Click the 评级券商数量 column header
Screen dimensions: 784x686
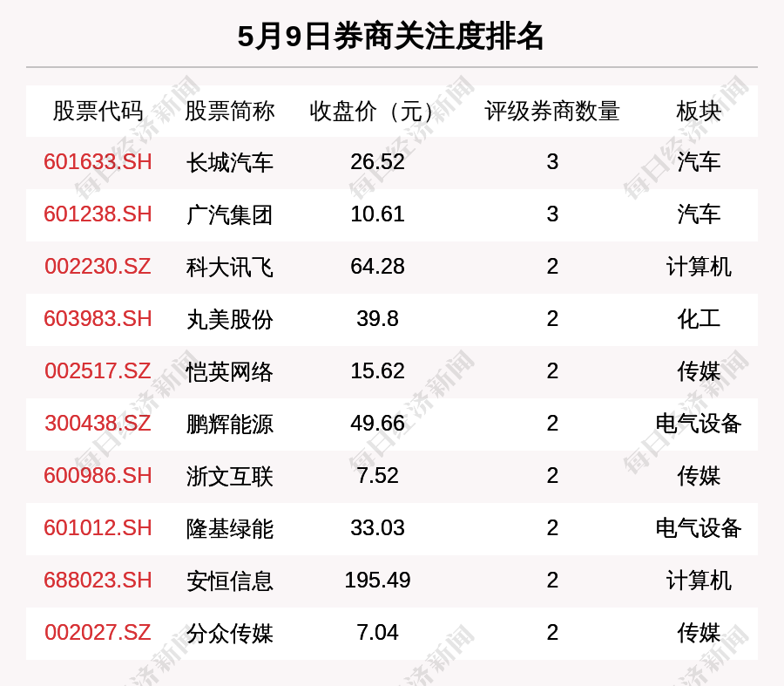point(552,112)
